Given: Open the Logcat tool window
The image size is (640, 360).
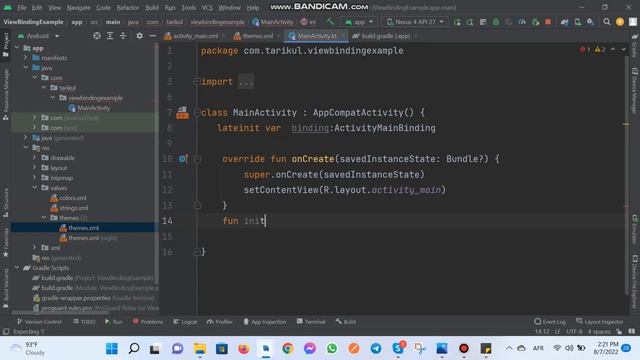Looking at the screenshot, I should (185, 322).
